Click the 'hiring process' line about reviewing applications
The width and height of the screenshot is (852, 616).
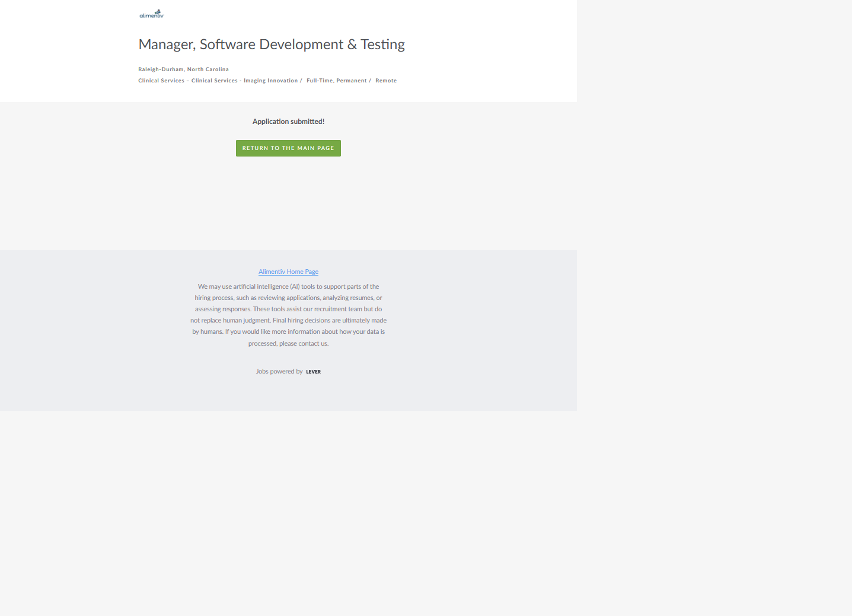288,298
